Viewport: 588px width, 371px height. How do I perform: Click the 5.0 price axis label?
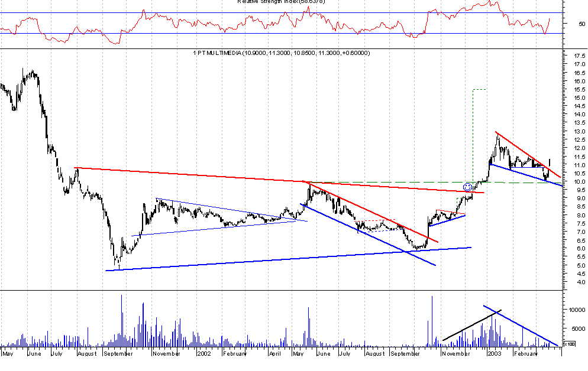(581, 265)
